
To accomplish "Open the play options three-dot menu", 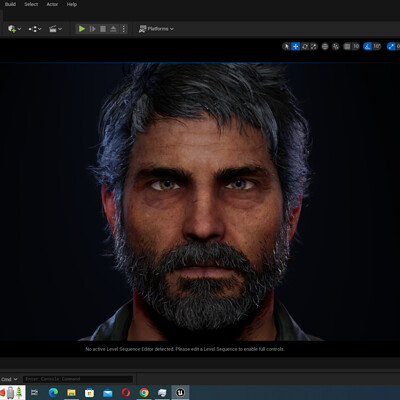I will point(124,29).
